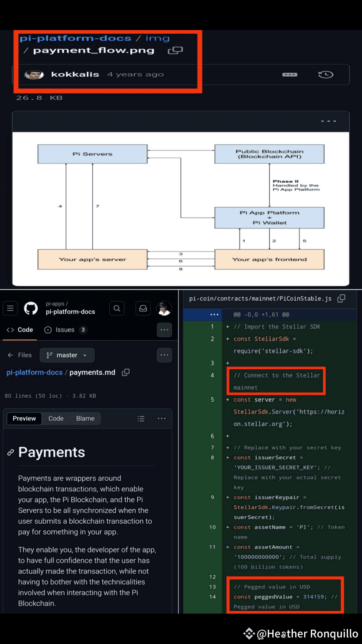The image size is (362, 644).
Task: Open the search magnifier button
Action: 117,308
